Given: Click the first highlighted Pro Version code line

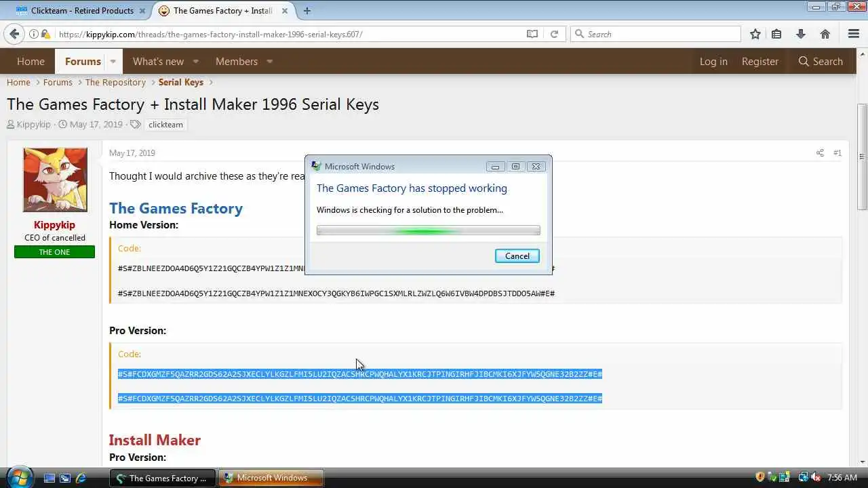Looking at the screenshot, I should 360,374.
